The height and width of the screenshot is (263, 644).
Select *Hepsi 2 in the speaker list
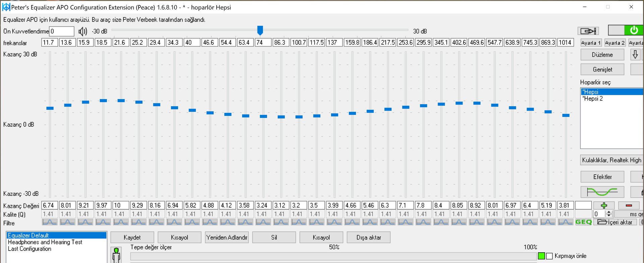[x=612, y=98]
